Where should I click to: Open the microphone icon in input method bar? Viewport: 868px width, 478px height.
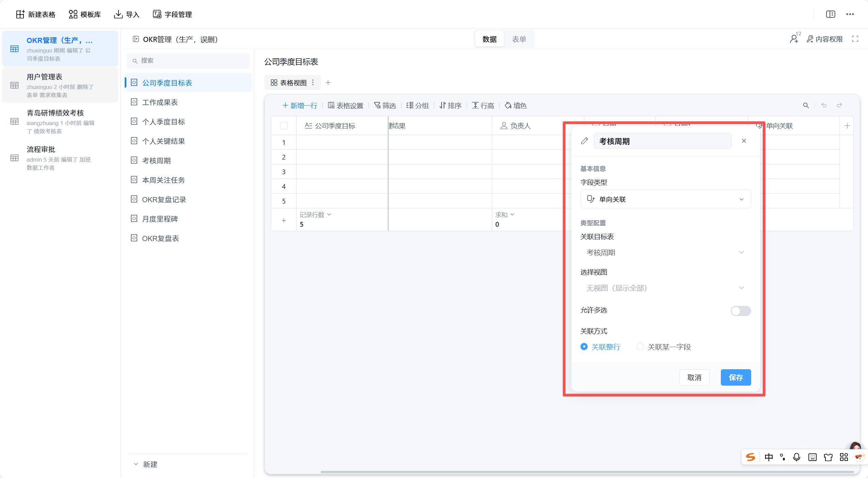[796, 457]
